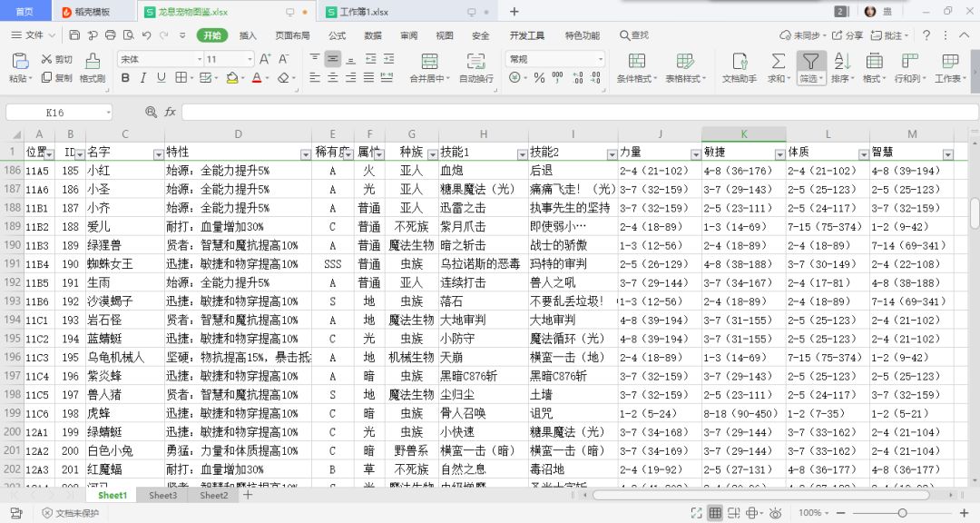
Task: Open filter dropdown for 名字 column
Action: (x=158, y=153)
